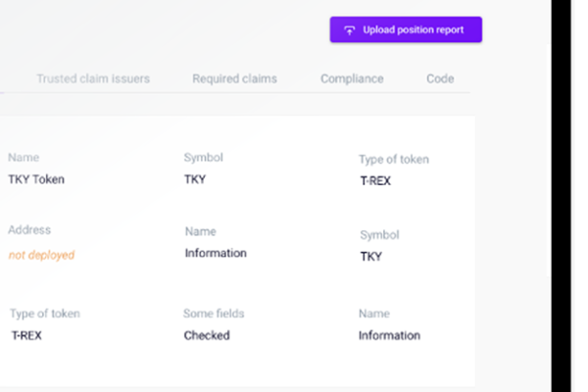This screenshot has width=588, height=392.
Task: Click the Checked value under Some fields
Action: tap(207, 335)
